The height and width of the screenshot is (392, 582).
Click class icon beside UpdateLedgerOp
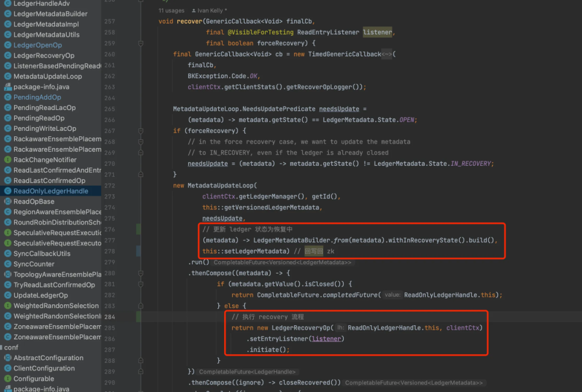[8, 295]
